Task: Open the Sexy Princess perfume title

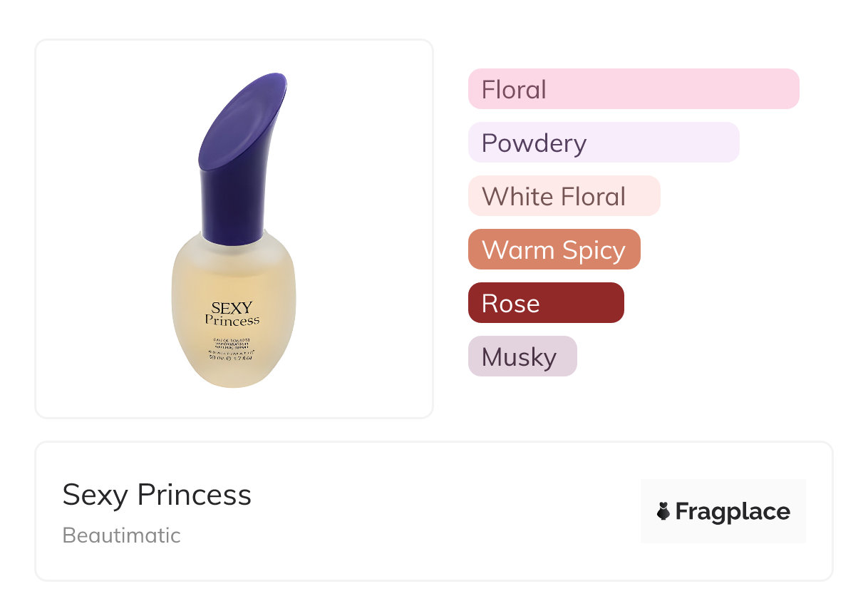Action: tap(157, 495)
